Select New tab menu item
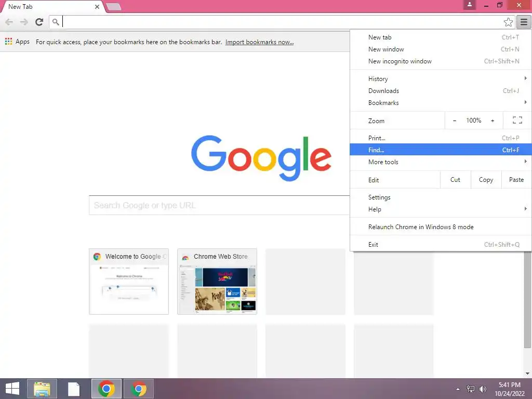 click(441, 37)
